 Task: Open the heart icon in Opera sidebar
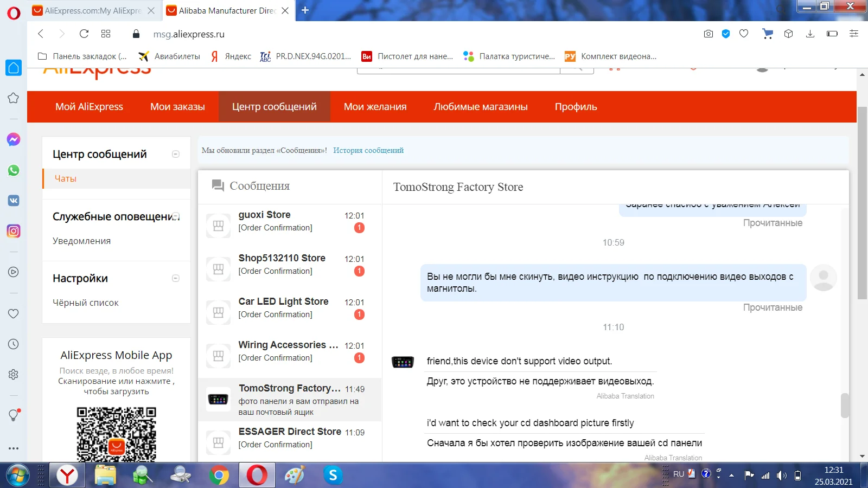tap(14, 313)
